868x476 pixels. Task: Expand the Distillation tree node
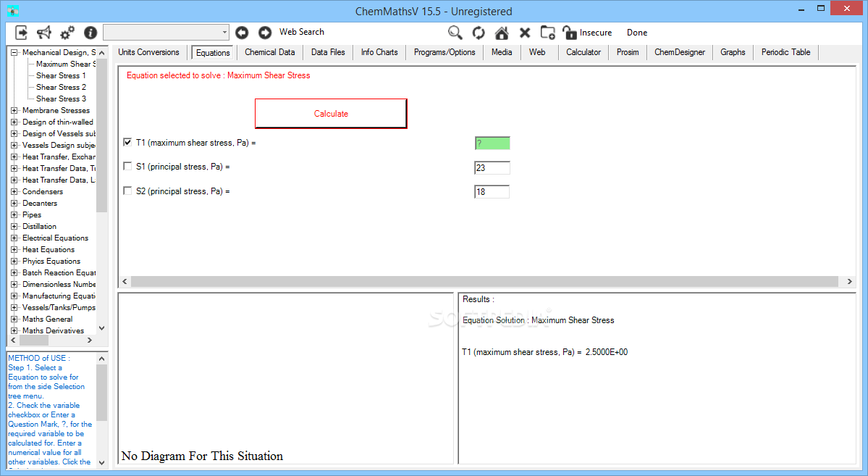14,227
